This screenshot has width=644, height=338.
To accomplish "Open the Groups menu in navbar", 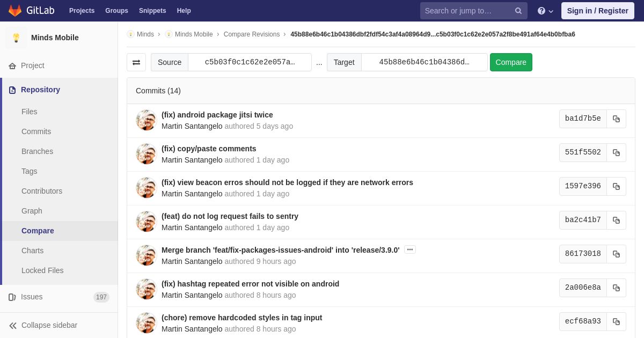I will 116,11.
